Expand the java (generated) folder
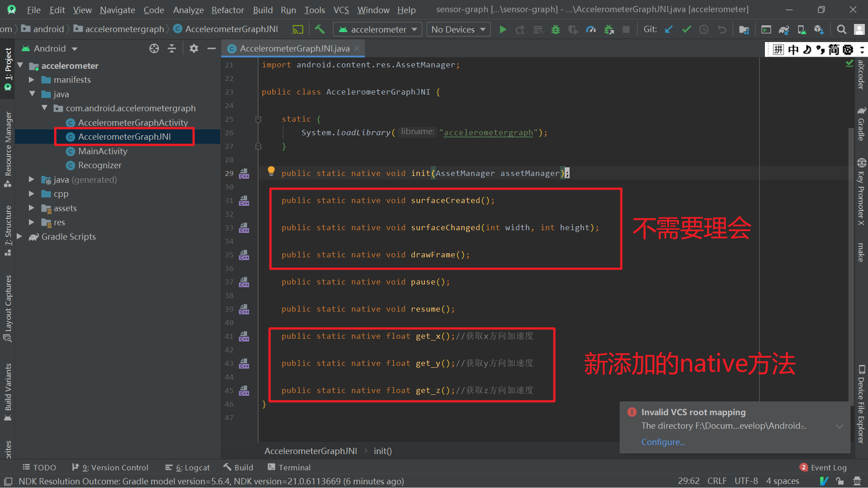 [32, 180]
